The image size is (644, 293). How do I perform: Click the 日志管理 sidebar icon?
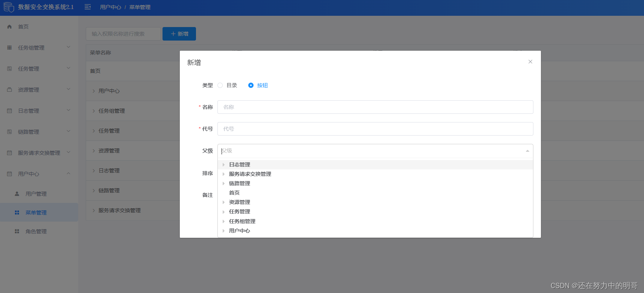pyautogui.click(x=9, y=111)
